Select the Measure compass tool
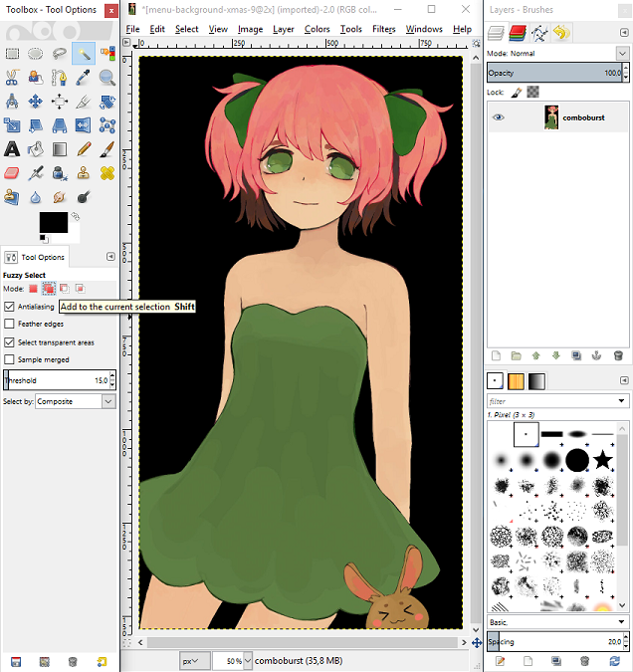This screenshot has width=633, height=672. pos(12,102)
